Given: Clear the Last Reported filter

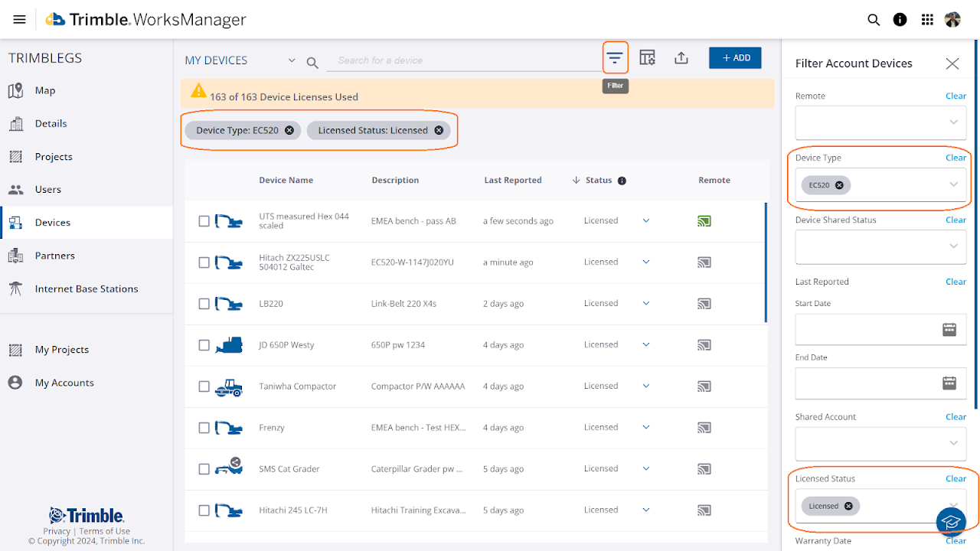Looking at the screenshot, I should pos(955,282).
